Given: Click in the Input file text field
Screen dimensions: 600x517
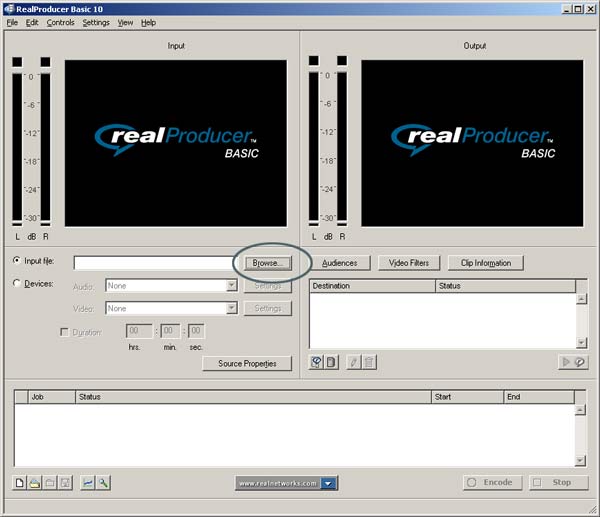Looking at the screenshot, I should 156,263.
